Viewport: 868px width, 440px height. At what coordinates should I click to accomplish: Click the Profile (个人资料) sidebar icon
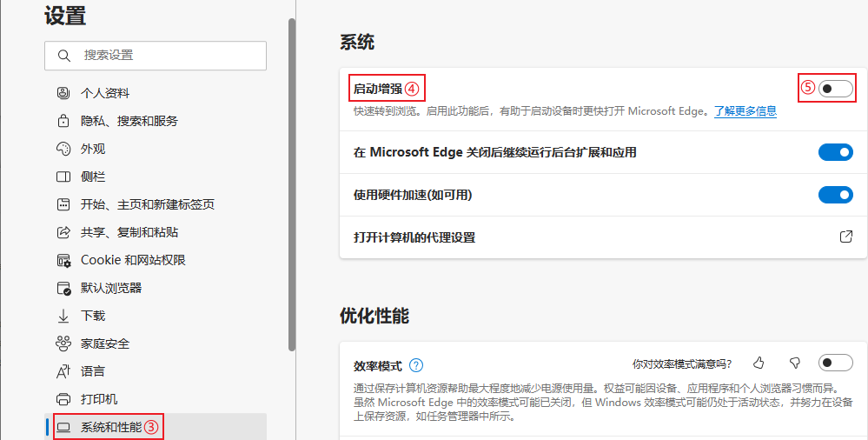63,93
